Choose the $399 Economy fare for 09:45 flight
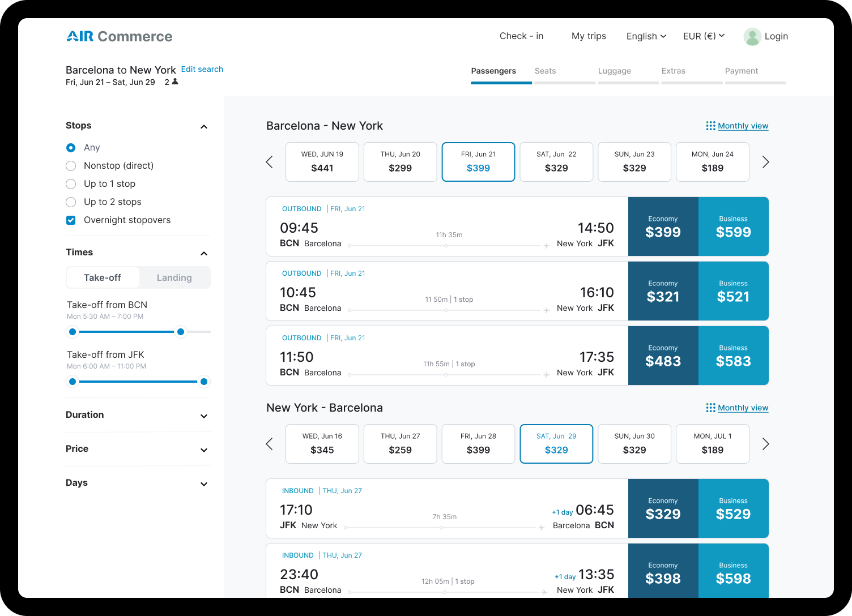This screenshot has height=616, width=852. tap(663, 226)
